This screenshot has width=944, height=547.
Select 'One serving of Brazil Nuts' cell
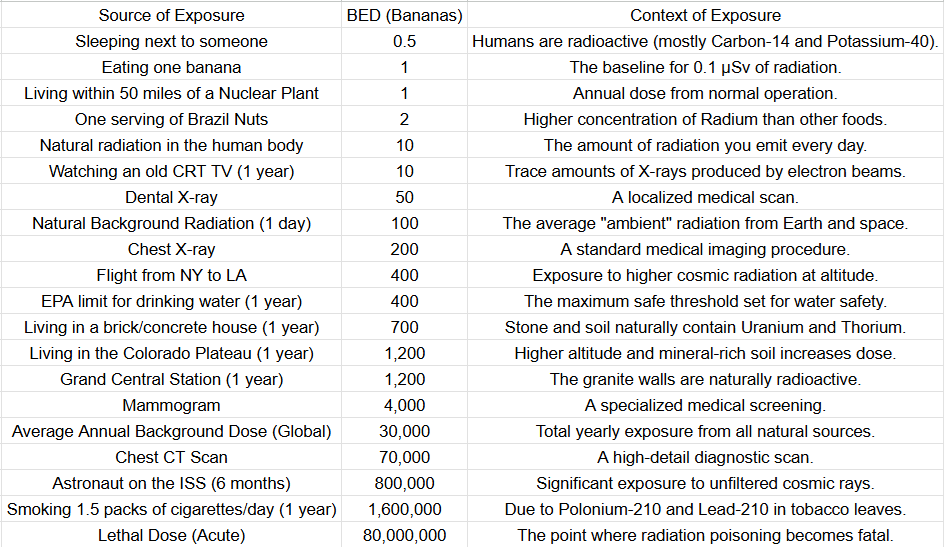[x=171, y=119]
